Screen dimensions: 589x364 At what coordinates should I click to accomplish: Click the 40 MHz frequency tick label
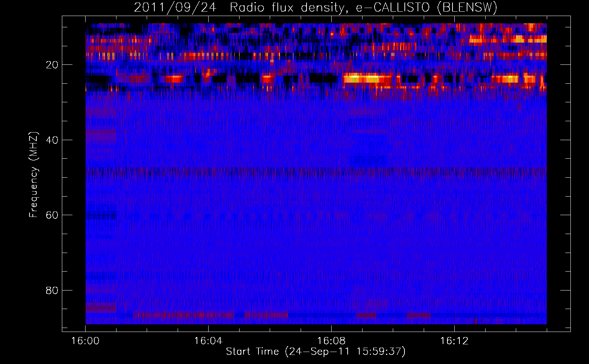coord(52,140)
